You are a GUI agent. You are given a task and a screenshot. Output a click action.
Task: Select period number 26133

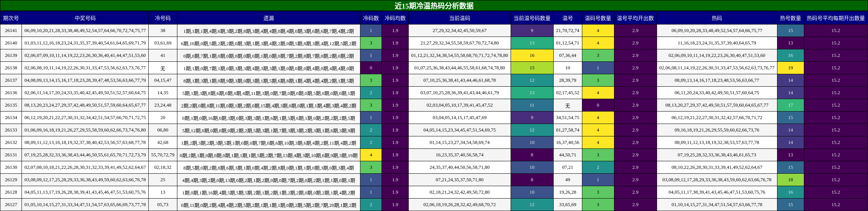[11, 130]
